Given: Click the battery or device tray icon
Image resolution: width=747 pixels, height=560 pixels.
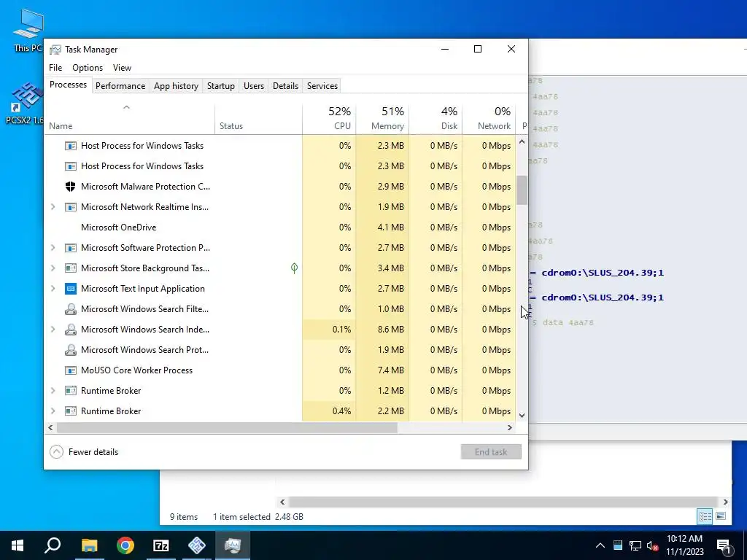Looking at the screenshot, I should (x=617, y=545).
